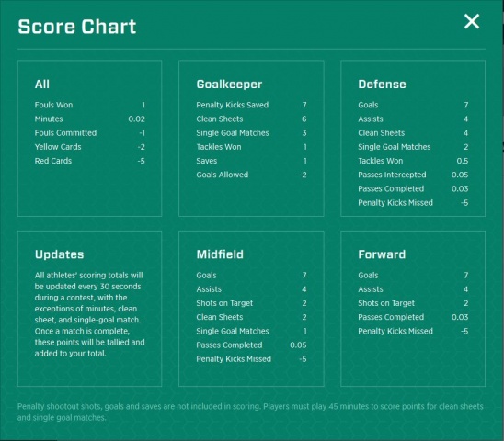Viewport: 504px width, 441px height.
Task: Select the Updates panel heading
Action: (x=59, y=254)
